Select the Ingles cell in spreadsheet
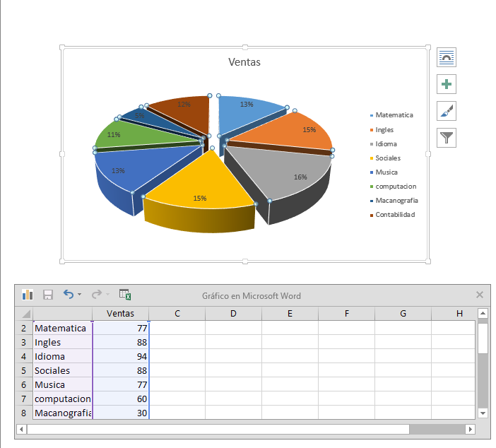The height and width of the screenshot is (448, 496). tap(62, 342)
